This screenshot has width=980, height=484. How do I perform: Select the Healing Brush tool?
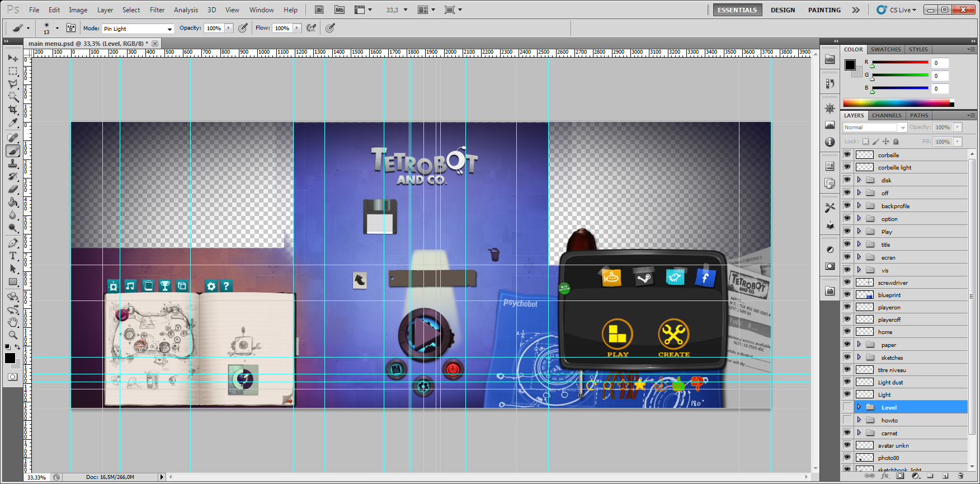(x=13, y=138)
